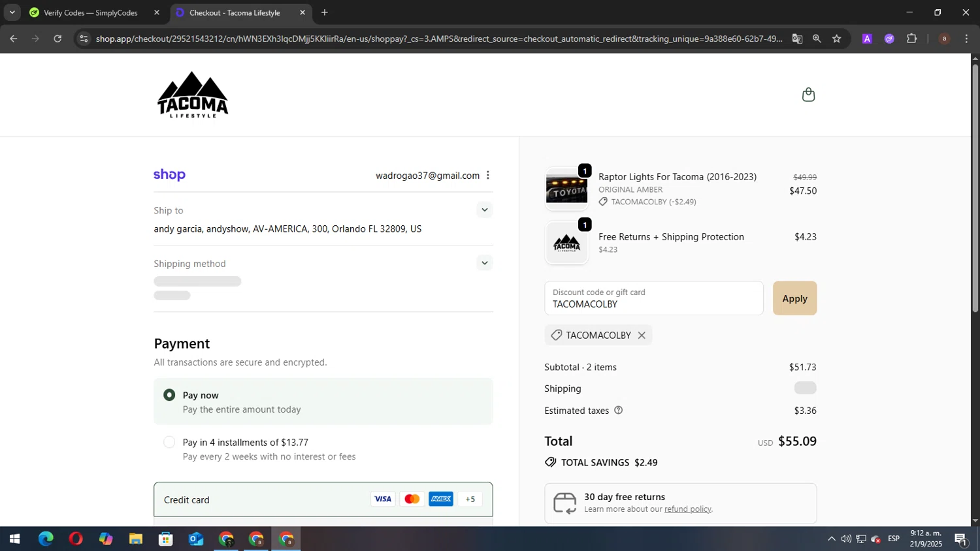This screenshot has height=551, width=980.
Task: Close the Checkout - Tacoma Lifestyle tab
Action: click(x=302, y=12)
